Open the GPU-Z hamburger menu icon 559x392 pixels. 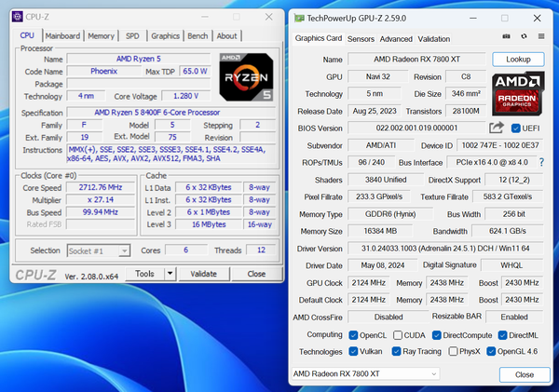[x=541, y=36]
